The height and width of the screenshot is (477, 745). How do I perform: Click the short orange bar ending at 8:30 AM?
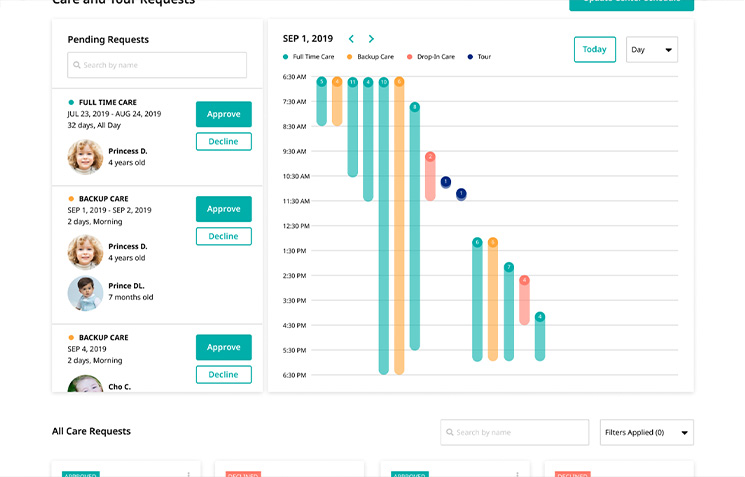337,101
